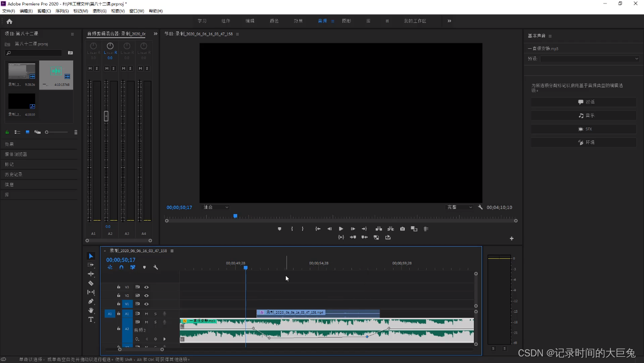
Task: Assign 音乐 music audio type
Action: (x=584, y=115)
